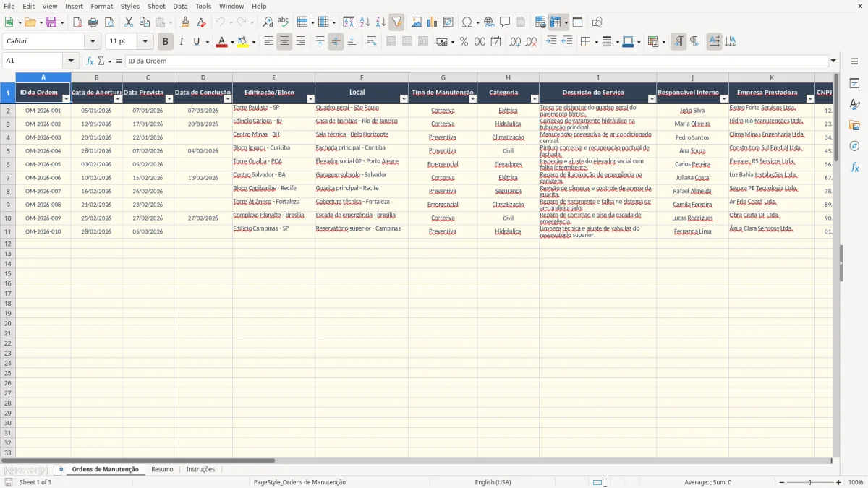Viewport: 868px width, 488px height.
Task: Open Sidebar Gallery panel
Action: coord(854,126)
